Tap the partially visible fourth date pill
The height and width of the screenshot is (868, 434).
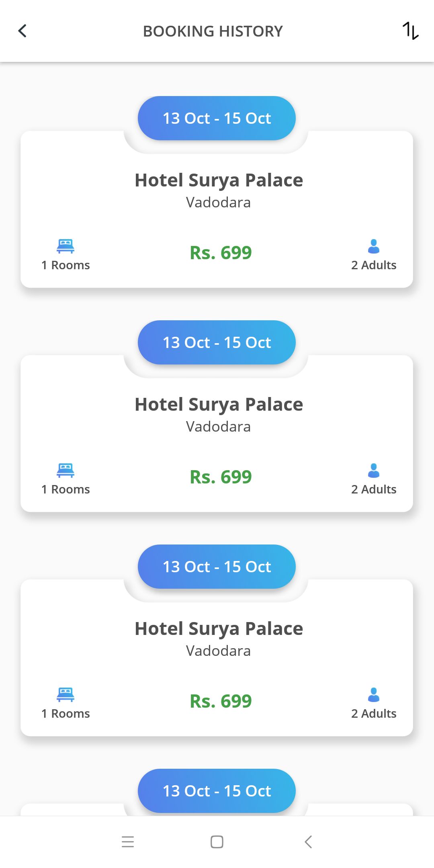coord(217,791)
